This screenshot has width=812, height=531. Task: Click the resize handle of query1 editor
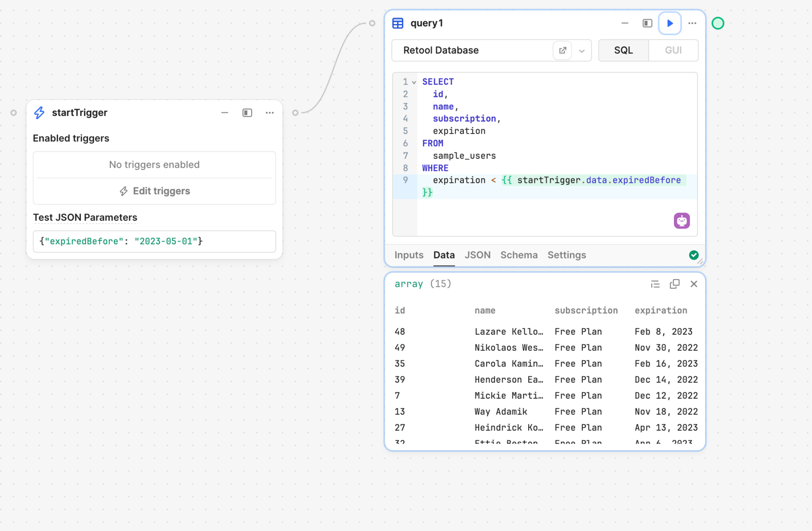pos(700,261)
